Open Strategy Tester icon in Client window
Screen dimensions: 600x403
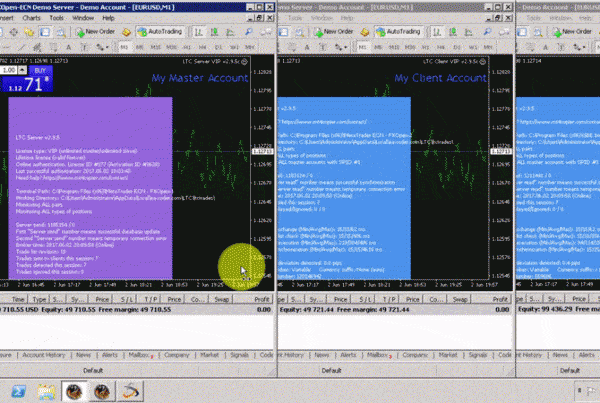coord(299,33)
